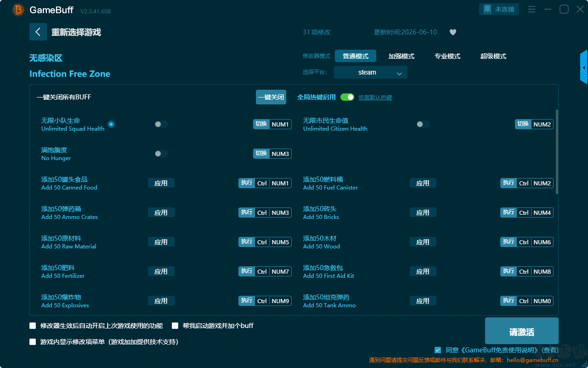The image size is (588, 368).
Task: Check the launch game and add buff checkbox
Action: pyautogui.click(x=175, y=326)
